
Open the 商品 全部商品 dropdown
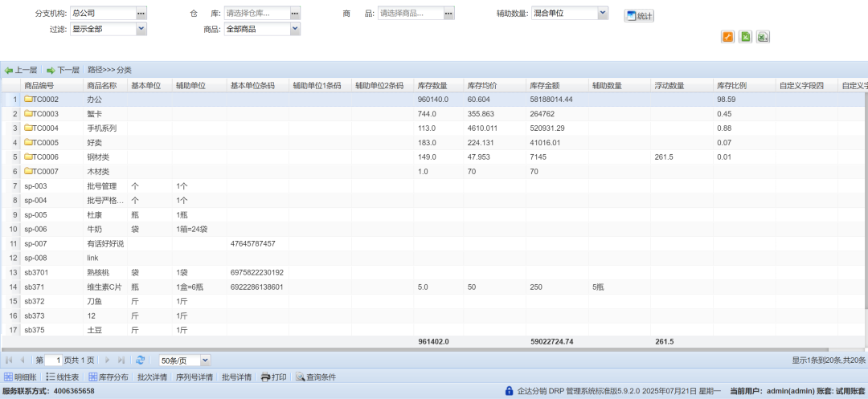pos(295,29)
